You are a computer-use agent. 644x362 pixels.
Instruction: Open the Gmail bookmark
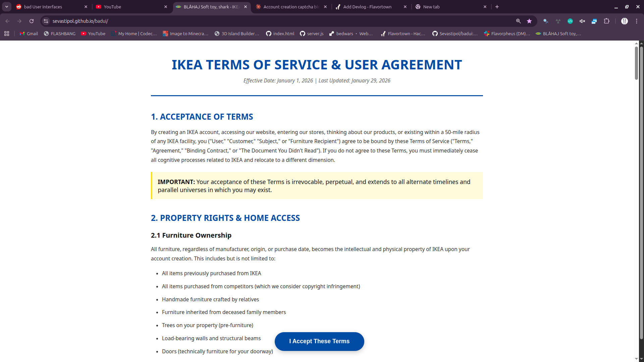click(29, 34)
